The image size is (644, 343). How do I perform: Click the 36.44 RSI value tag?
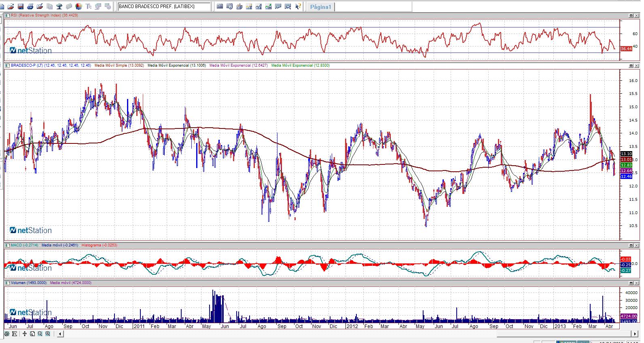click(x=626, y=48)
